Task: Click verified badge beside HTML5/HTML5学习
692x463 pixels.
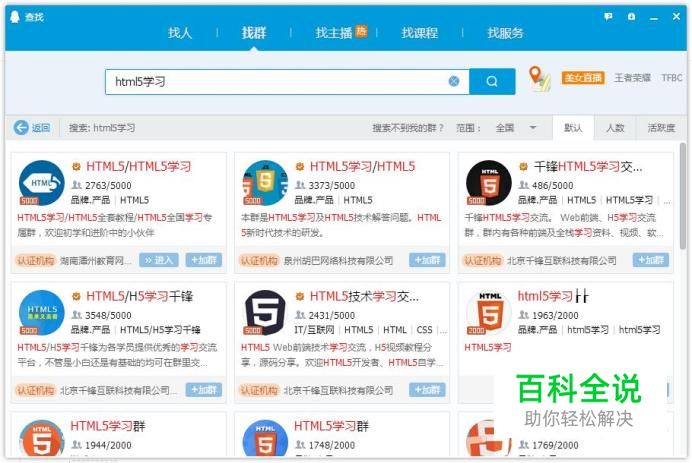Action: click(x=76, y=166)
